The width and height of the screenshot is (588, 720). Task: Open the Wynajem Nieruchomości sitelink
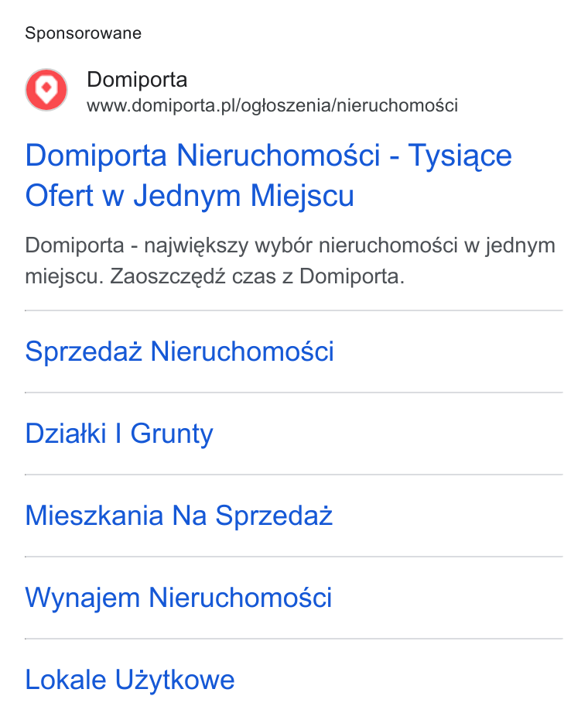tap(179, 598)
